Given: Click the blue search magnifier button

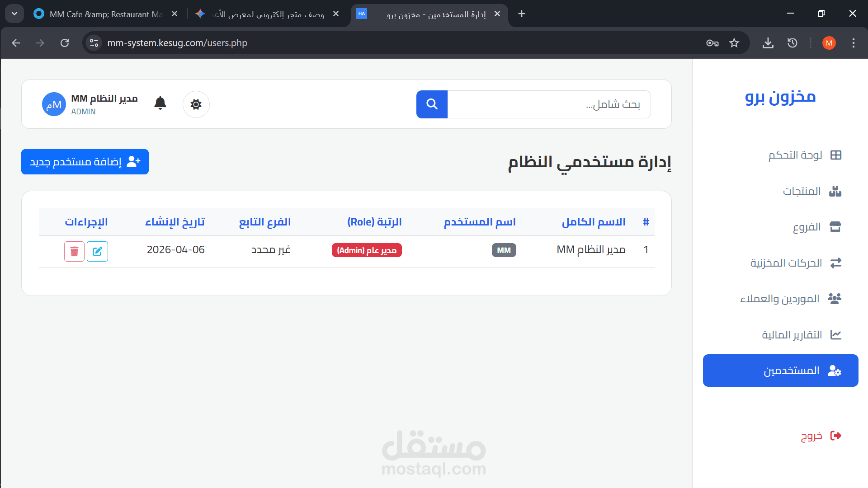Looking at the screenshot, I should (432, 104).
